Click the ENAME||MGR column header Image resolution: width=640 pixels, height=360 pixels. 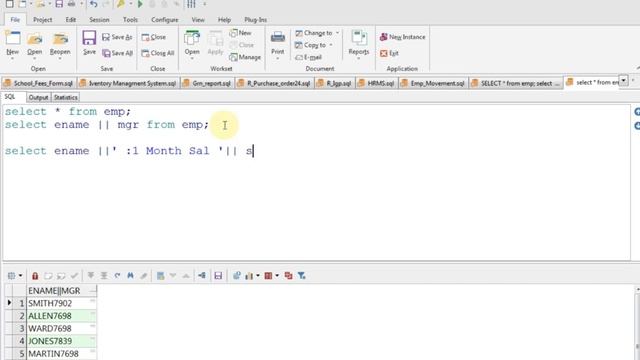click(61, 291)
